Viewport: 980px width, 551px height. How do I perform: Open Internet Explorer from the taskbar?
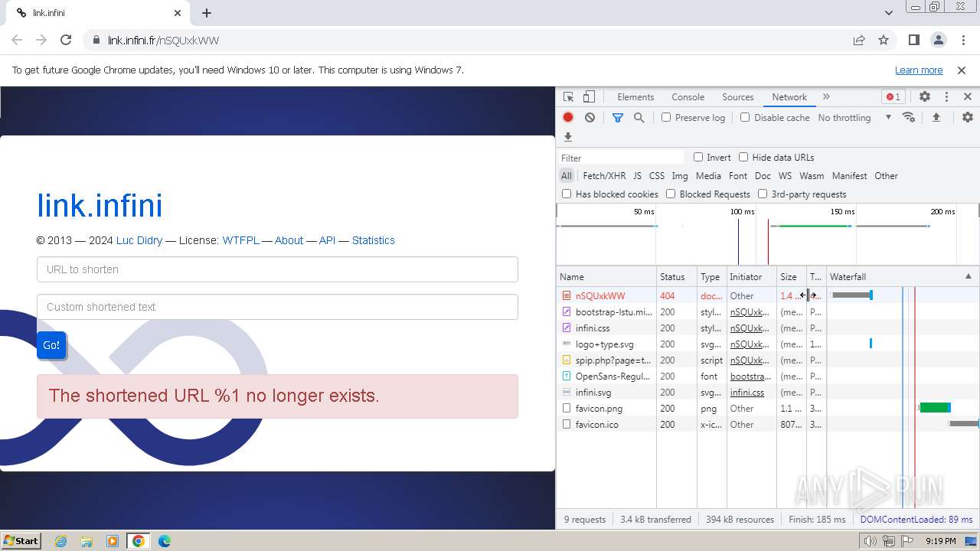60,541
